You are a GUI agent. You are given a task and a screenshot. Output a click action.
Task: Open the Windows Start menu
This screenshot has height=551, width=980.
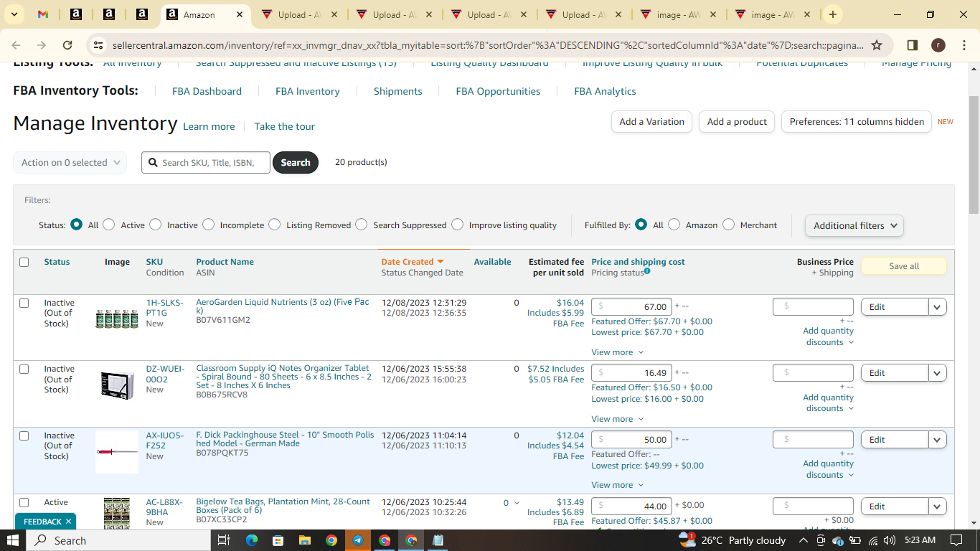click(14, 540)
